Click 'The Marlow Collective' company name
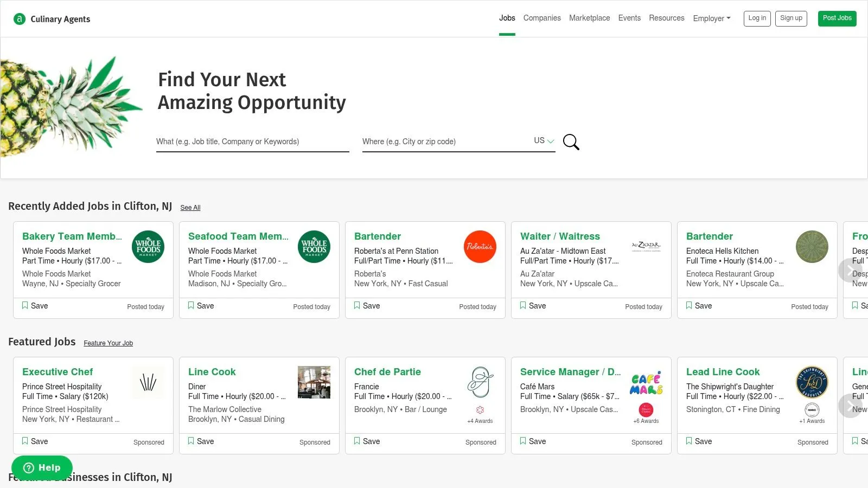Screen dimensions: 868x488 tap(225, 409)
